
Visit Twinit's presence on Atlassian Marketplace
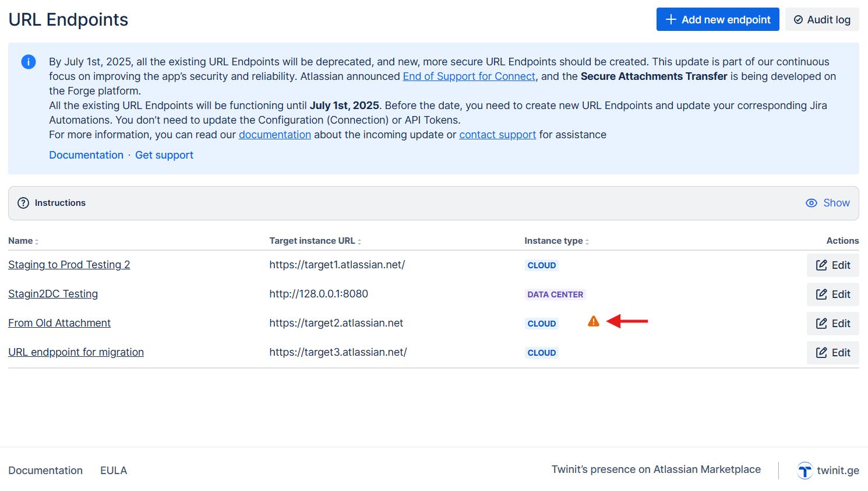coord(656,469)
